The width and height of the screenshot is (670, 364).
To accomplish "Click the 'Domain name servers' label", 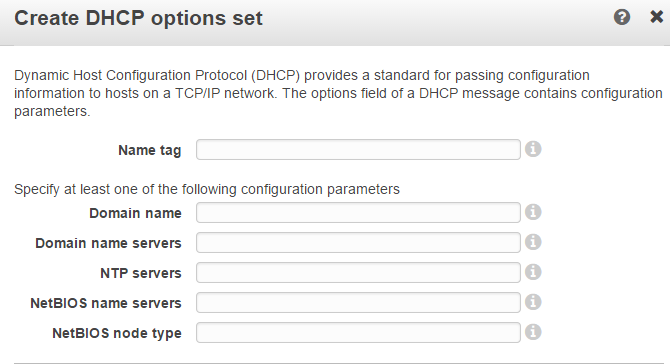I will click(108, 243).
